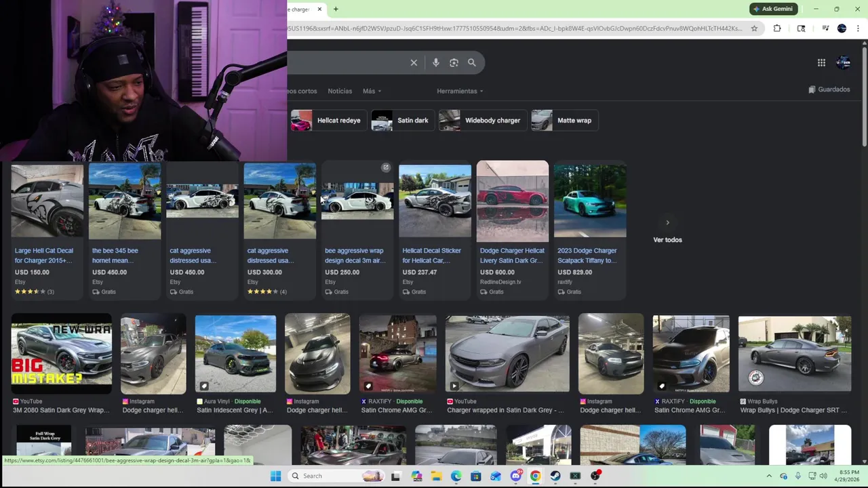Open Microsoft Edge from the taskbar
This screenshot has width=868, height=488.
point(456,476)
